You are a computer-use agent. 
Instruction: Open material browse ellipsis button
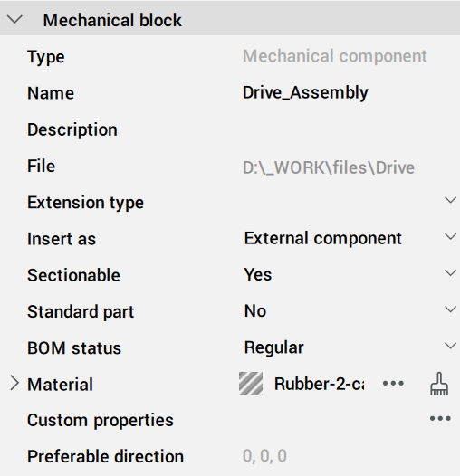click(x=393, y=384)
